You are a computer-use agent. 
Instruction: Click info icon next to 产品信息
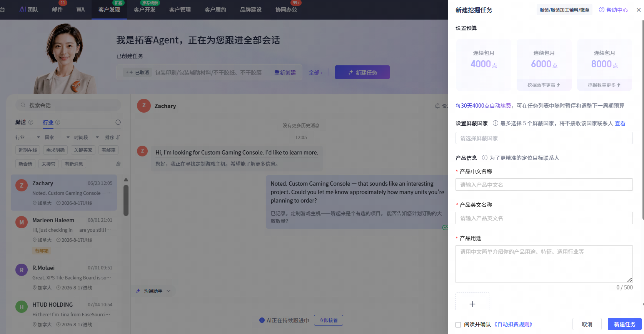[x=485, y=158]
